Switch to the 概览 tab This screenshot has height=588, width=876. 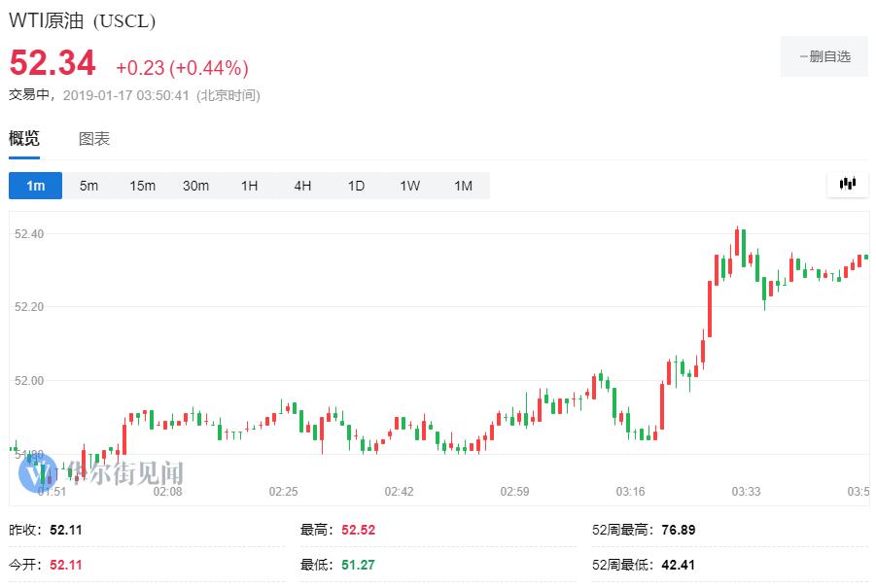(24, 139)
